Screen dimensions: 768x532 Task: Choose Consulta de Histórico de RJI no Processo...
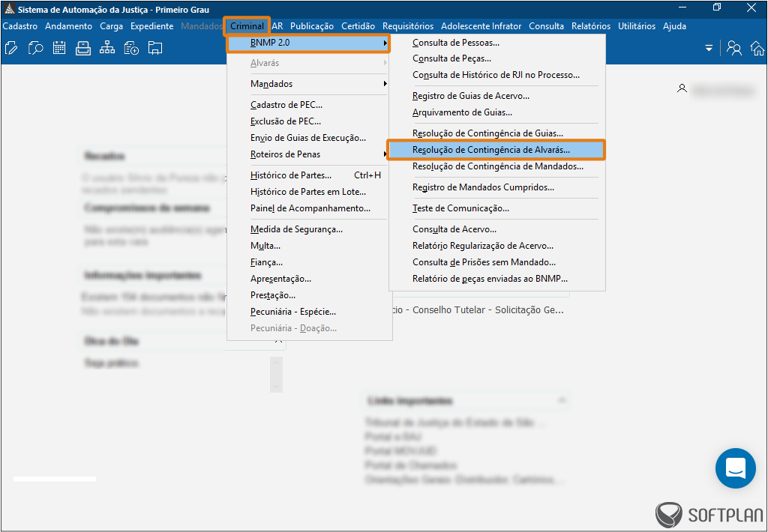click(x=497, y=75)
